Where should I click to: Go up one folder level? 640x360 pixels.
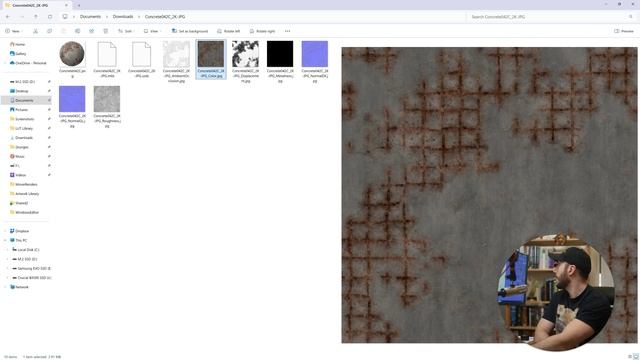[36, 17]
